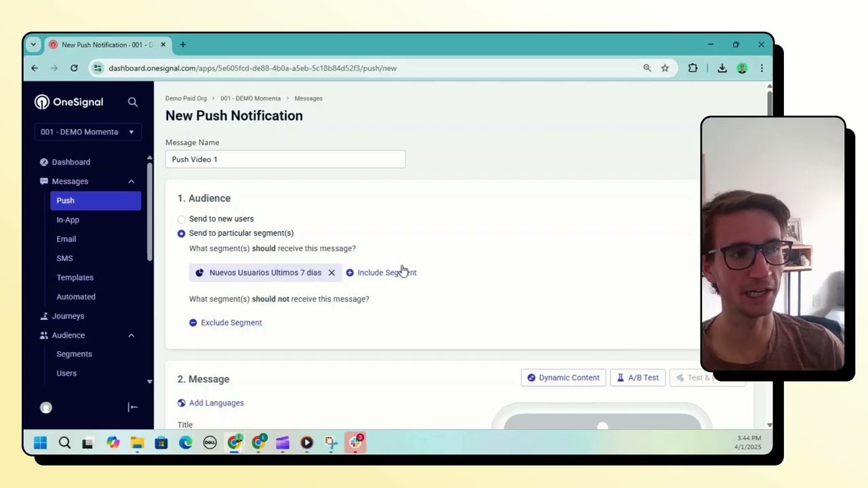Open the OneSignal sidebar search

[x=133, y=102]
